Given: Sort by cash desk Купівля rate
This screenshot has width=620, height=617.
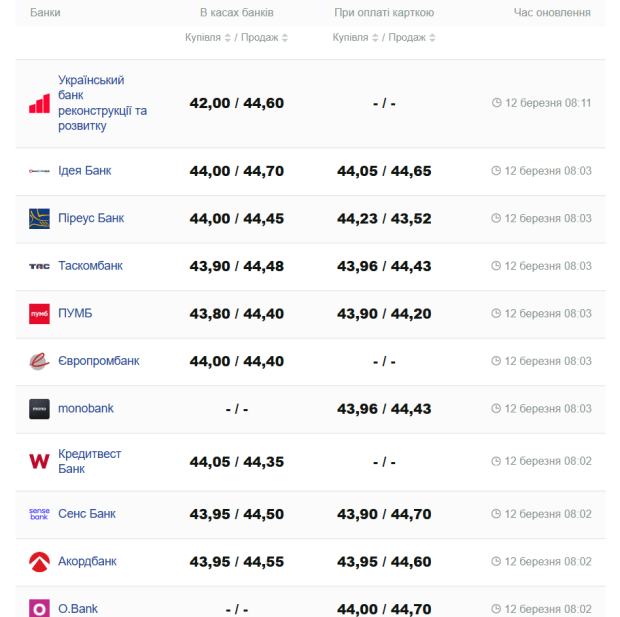Looking at the screenshot, I should click(x=210, y=37).
